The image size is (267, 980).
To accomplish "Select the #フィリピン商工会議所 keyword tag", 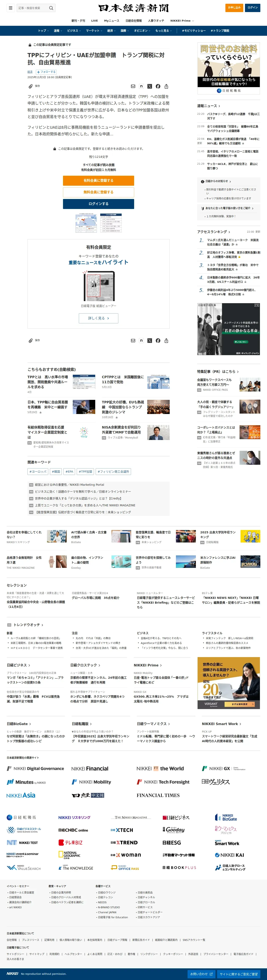I will 113,471.
